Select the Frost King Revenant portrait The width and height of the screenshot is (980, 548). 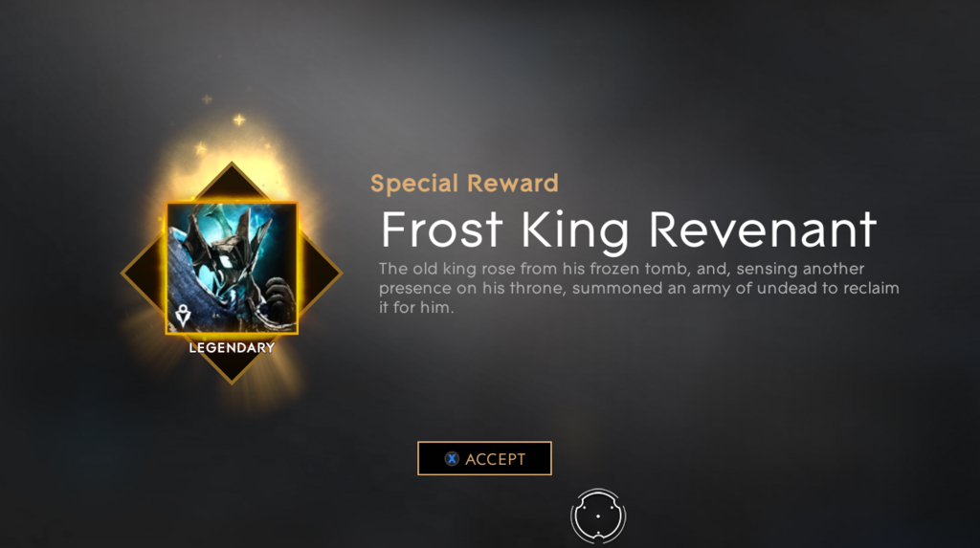[x=232, y=268]
